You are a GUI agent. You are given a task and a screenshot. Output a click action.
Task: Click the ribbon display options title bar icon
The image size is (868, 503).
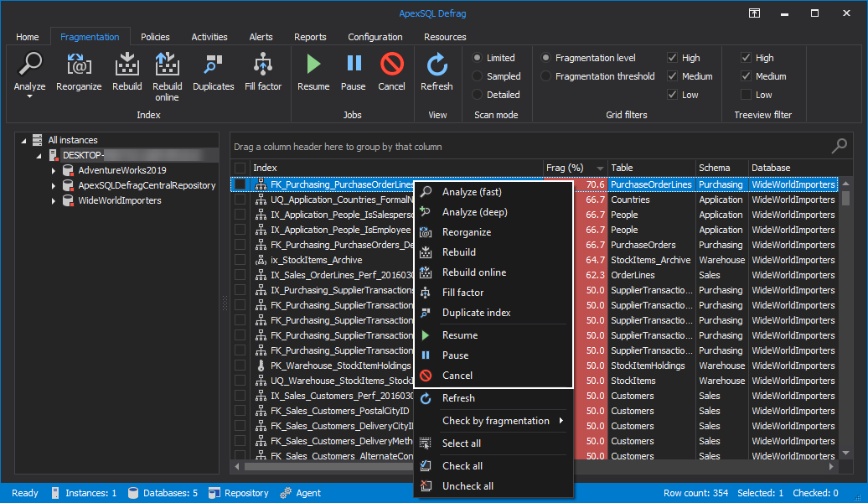[755, 13]
